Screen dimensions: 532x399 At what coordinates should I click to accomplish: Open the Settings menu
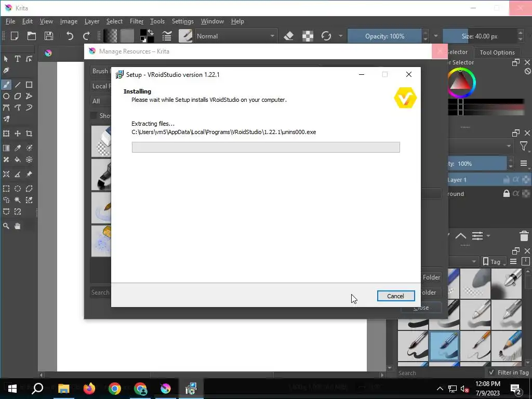182,21
